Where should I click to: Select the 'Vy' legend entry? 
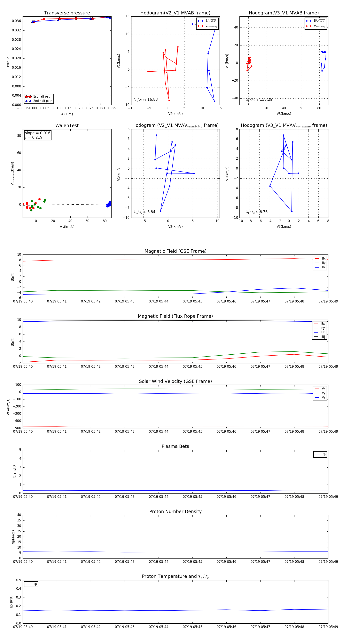[x=320, y=393]
